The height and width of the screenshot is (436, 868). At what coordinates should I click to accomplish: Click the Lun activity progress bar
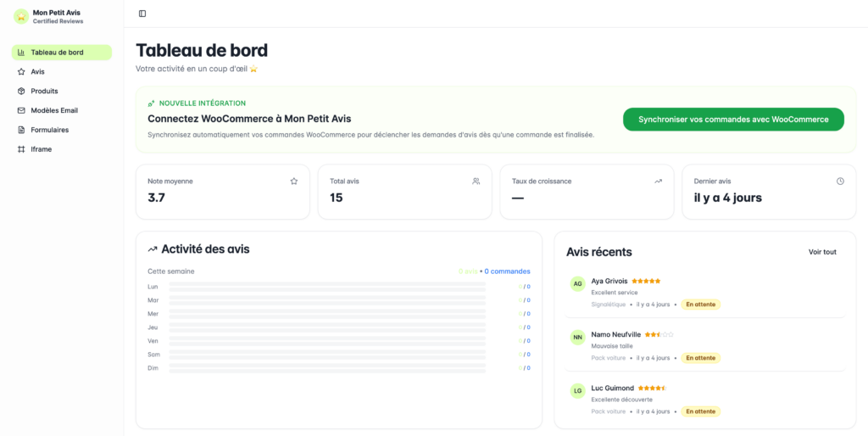click(x=327, y=287)
